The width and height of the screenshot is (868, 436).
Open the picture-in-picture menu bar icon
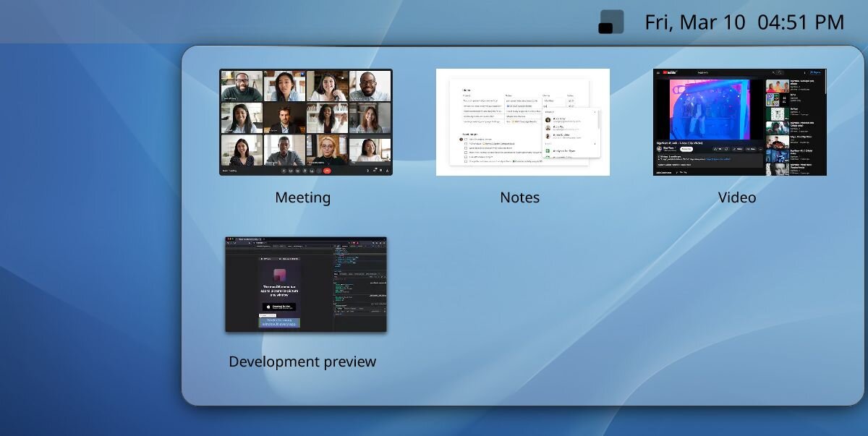[x=611, y=22]
